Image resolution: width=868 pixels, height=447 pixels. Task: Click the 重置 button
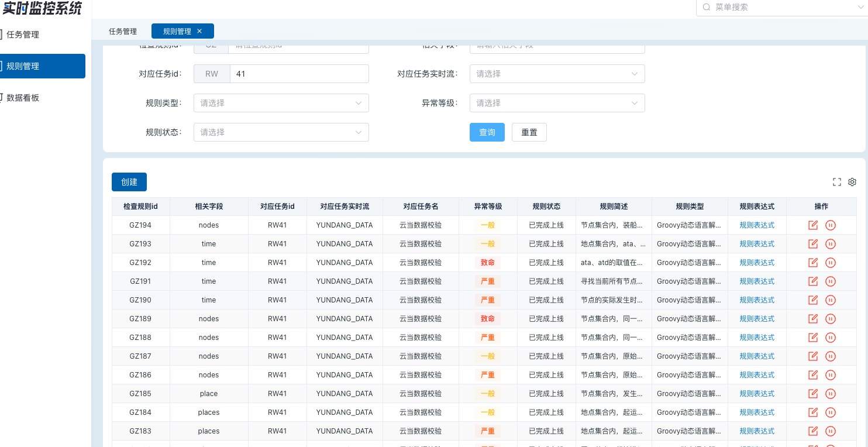click(529, 132)
